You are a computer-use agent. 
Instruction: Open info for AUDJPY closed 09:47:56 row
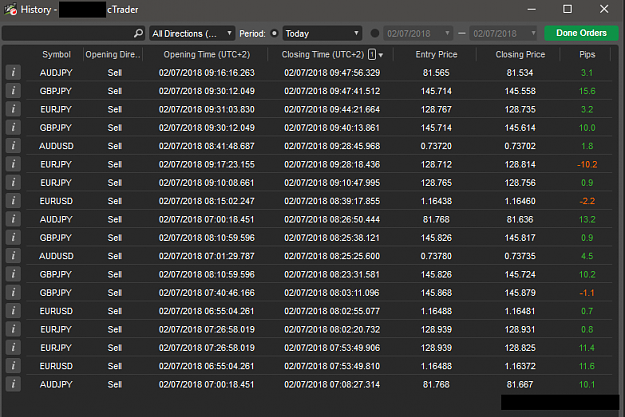click(x=13, y=73)
